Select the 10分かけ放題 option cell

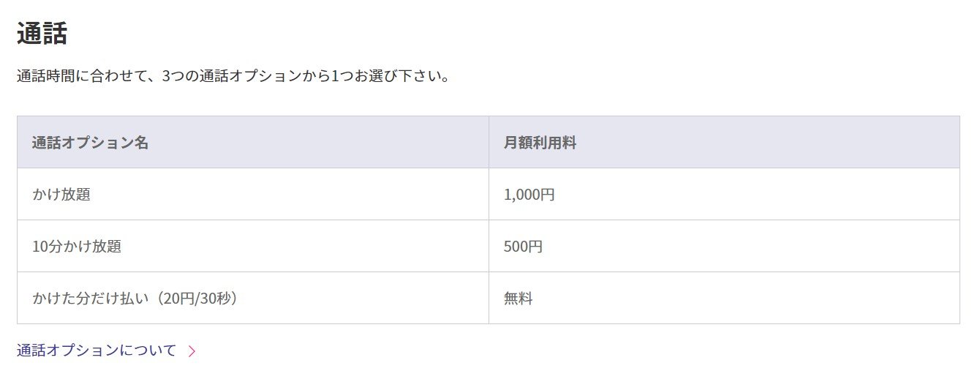click(x=253, y=247)
